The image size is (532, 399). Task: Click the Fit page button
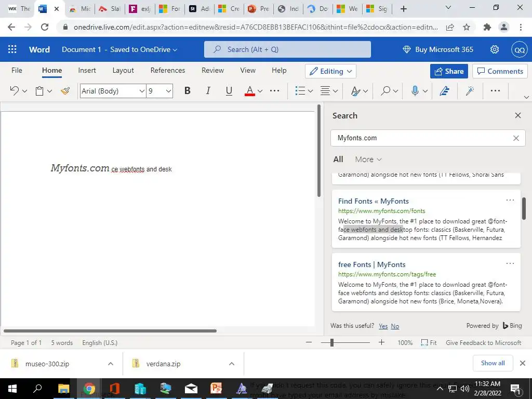coord(429,343)
